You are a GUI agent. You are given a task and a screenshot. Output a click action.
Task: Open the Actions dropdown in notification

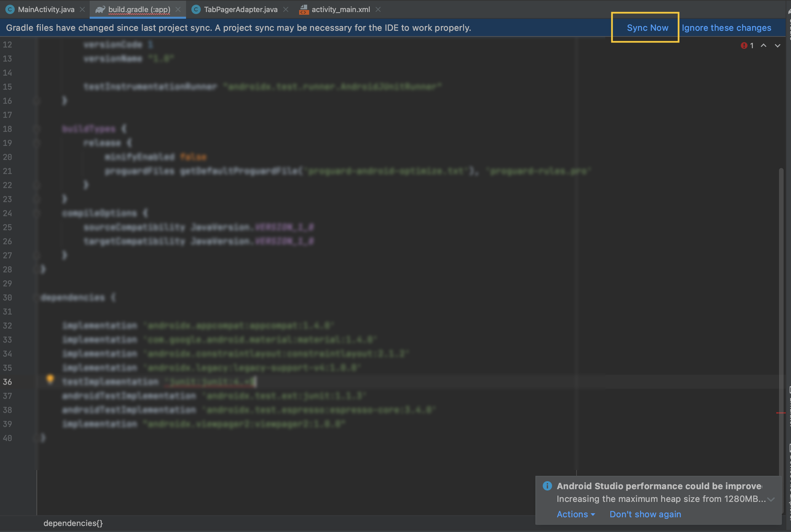[x=576, y=514]
